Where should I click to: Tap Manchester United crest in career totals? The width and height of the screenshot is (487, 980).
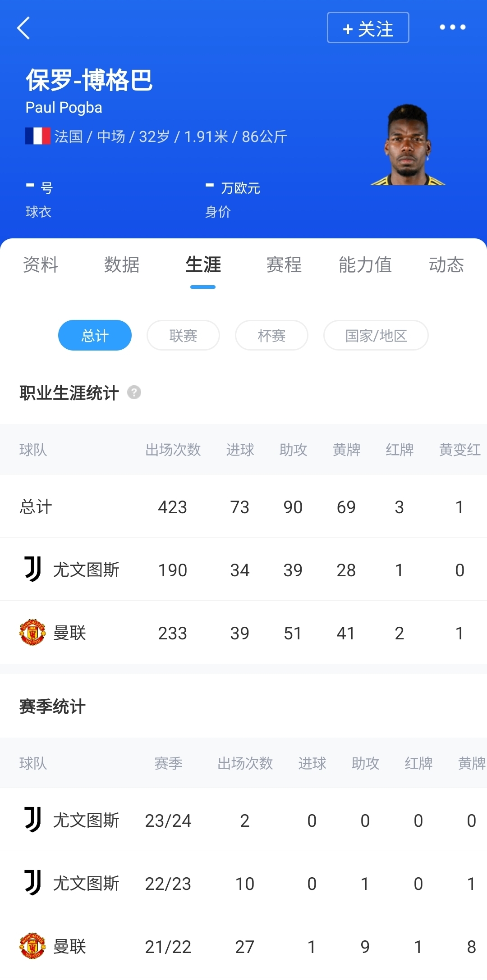32,632
